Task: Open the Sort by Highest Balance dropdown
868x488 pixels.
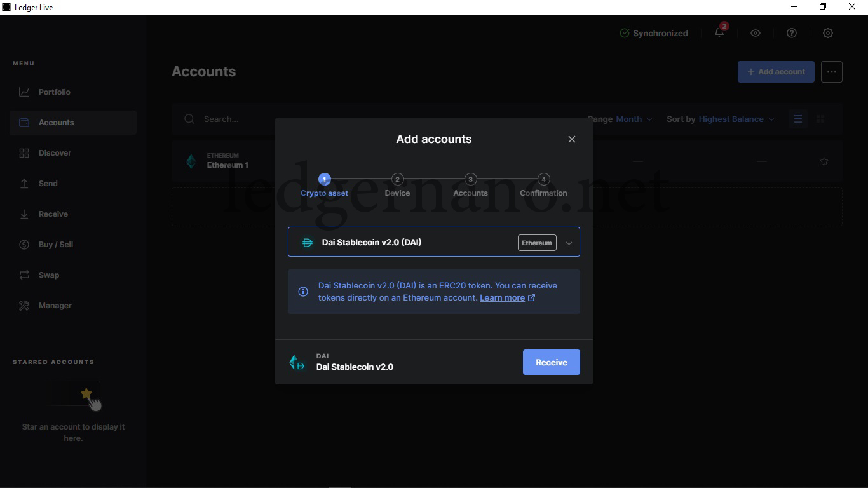Action: (x=721, y=119)
